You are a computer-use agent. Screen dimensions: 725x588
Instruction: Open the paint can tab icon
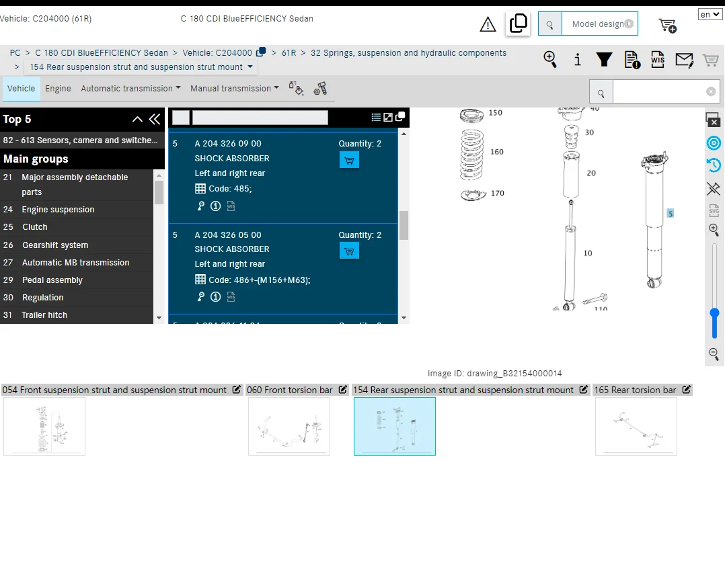tap(296, 88)
